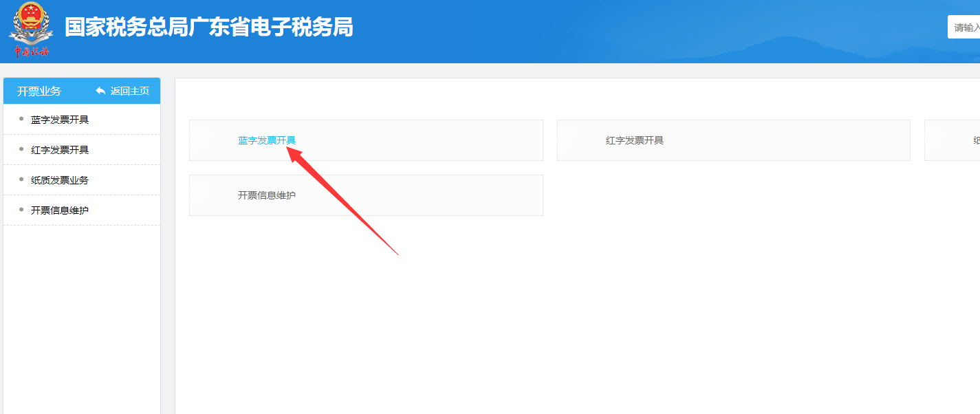
Task: Click the bullet dot before sidebar 纸质发票业务
Action: point(21,179)
